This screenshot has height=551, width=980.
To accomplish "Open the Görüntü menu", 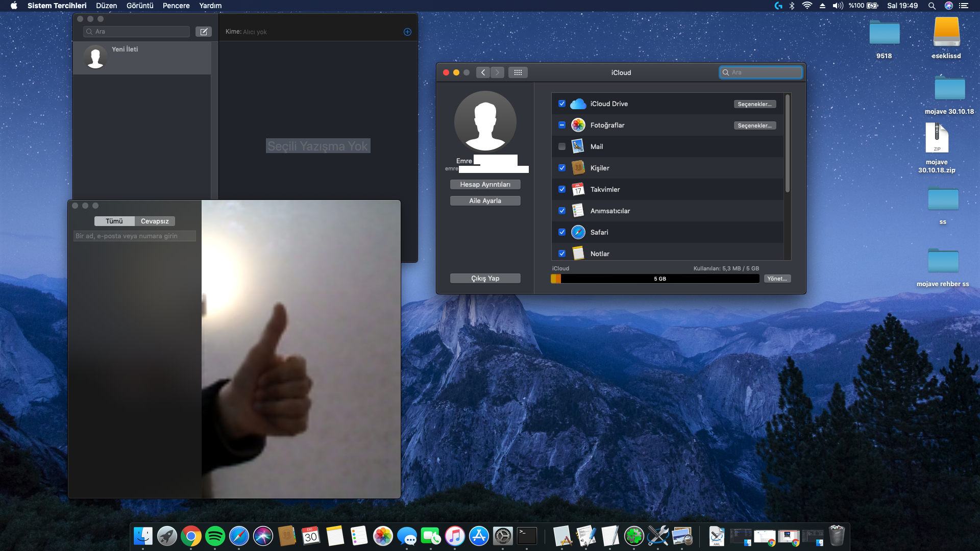I will click(x=140, y=6).
